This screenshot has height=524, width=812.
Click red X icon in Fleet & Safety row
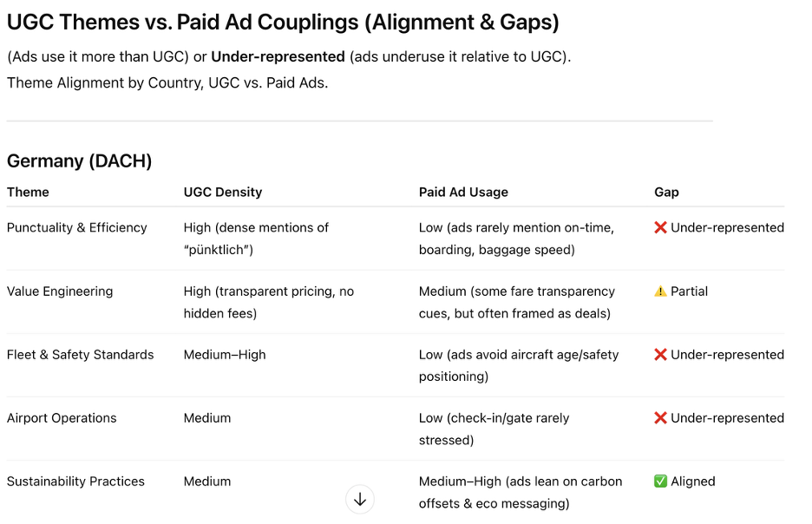660,355
